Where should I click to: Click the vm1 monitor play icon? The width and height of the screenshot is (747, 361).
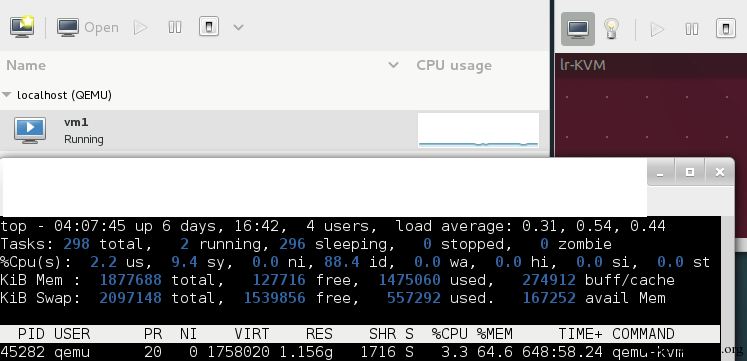(x=30, y=130)
